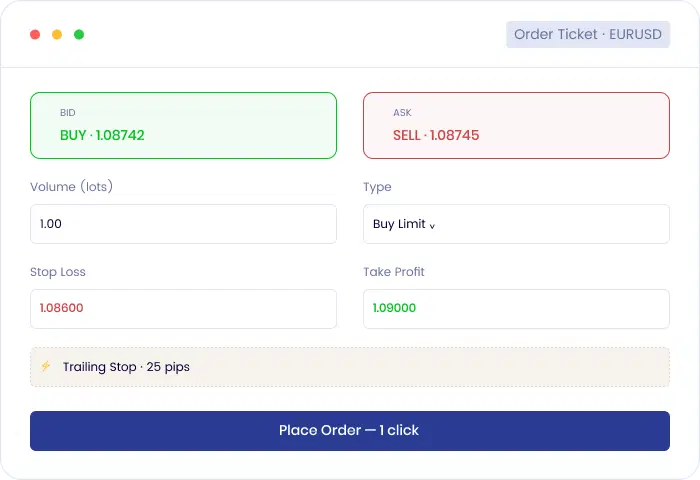Select the SELL 1.08745 ask box
The image size is (700, 480).
pyautogui.click(x=516, y=125)
